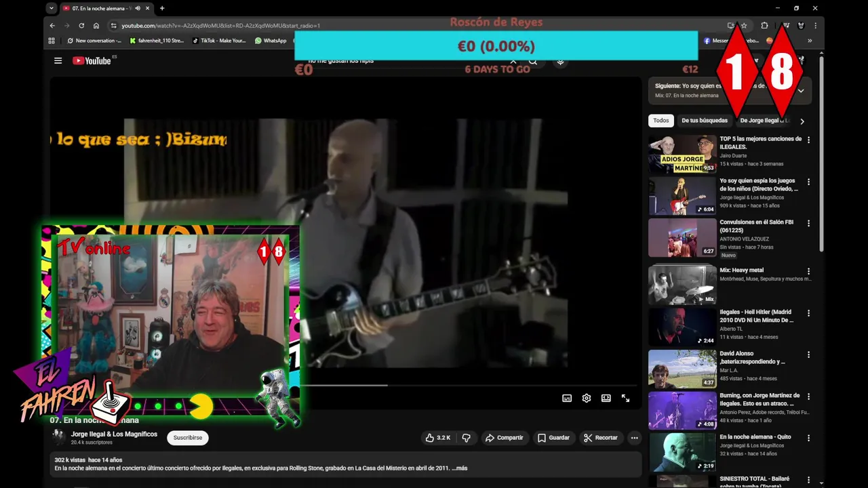Open options for Ilegales Madrid 2010 DVD video
The height and width of the screenshot is (488, 868).
pyautogui.click(x=808, y=313)
